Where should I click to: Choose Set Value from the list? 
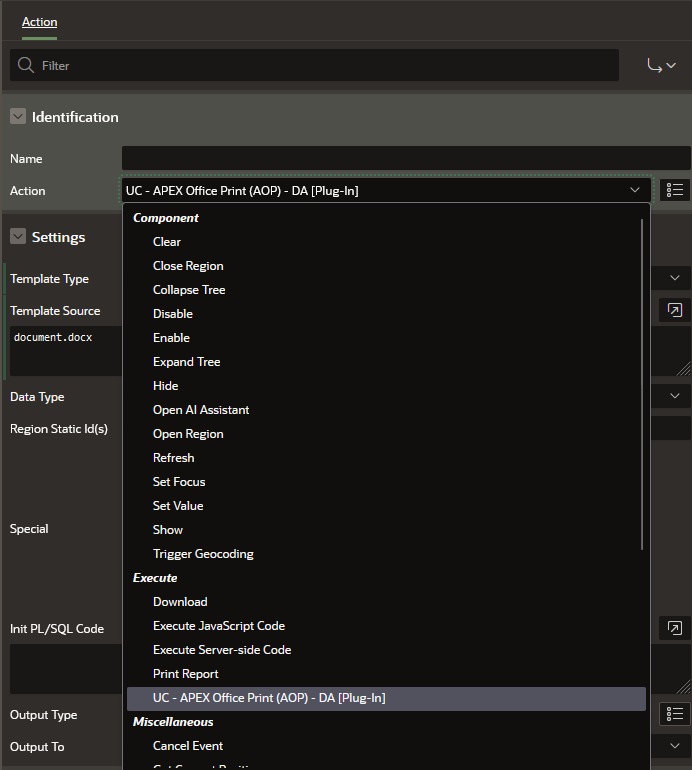pos(178,506)
